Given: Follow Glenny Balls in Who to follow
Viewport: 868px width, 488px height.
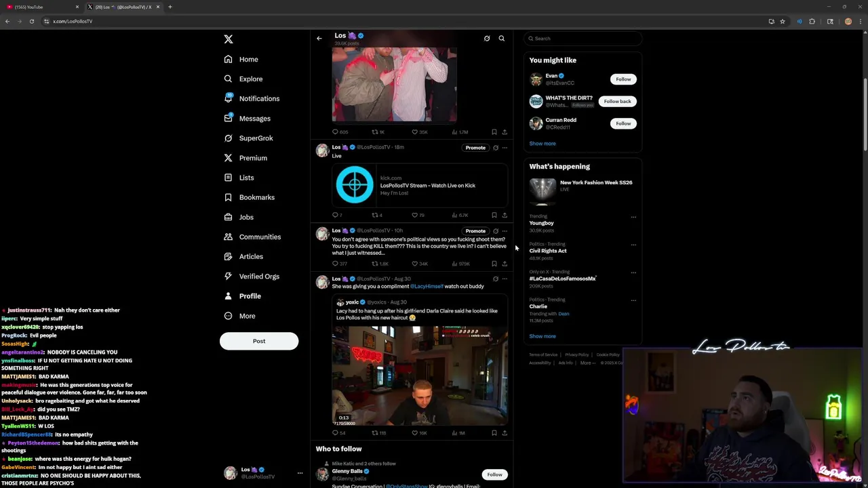Looking at the screenshot, I should pos(495,474).
